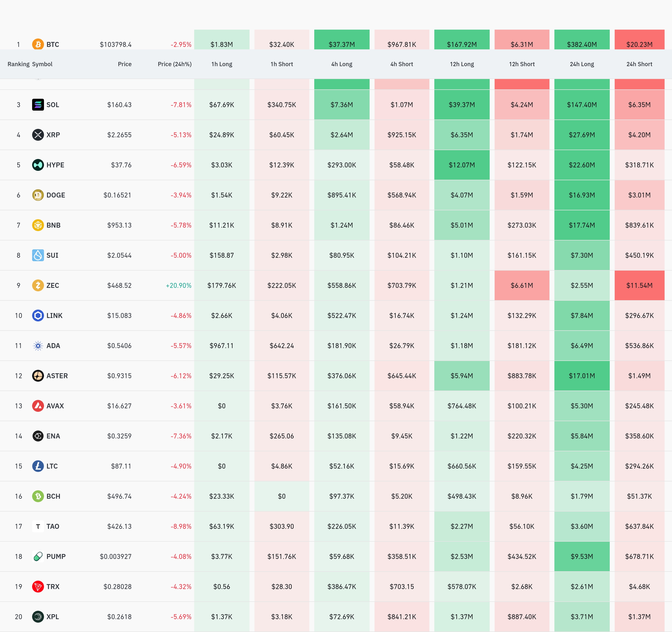Click the 1h Long column header
The image size is (672, 632).
(221, 64)
